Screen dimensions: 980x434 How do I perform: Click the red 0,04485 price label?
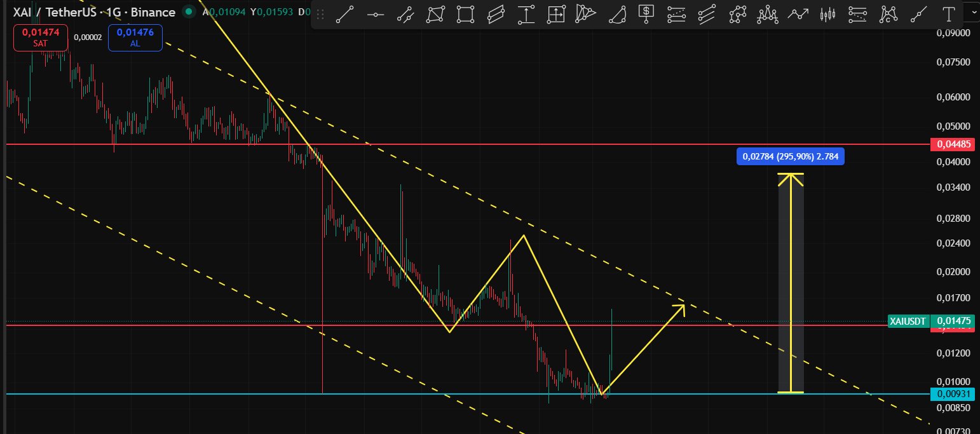[x=951, y=144]
